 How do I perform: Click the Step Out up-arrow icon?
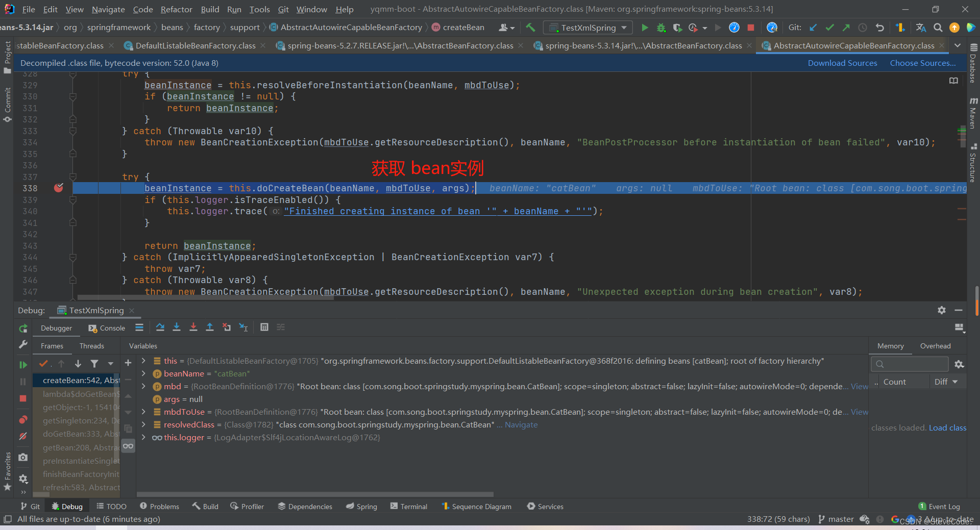coord(210,327)
